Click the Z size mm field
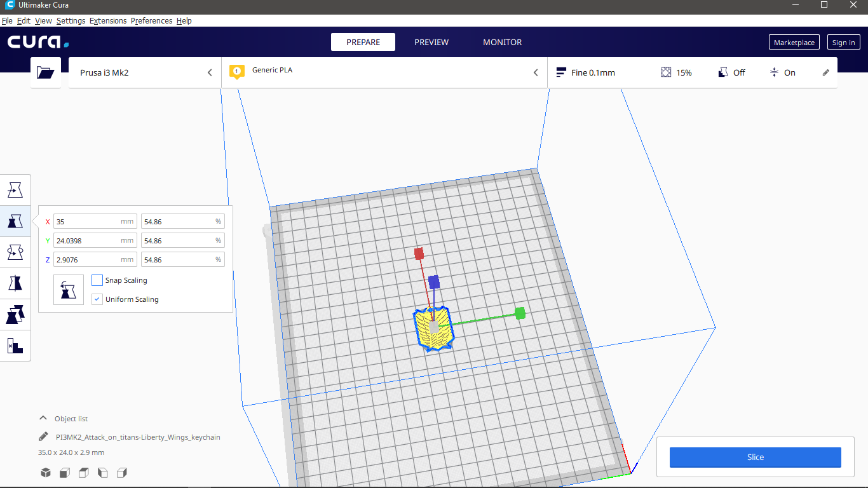This screenshot has width=868, height=488. 95,260
